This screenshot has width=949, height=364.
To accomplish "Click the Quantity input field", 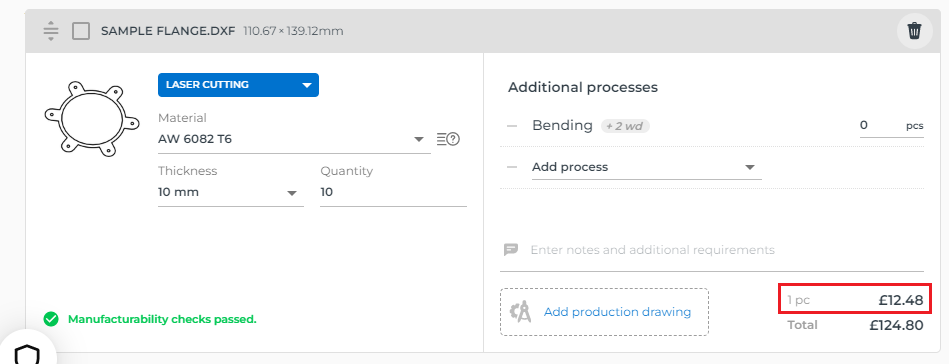I will pyautogui.click(x=393, y=193).
